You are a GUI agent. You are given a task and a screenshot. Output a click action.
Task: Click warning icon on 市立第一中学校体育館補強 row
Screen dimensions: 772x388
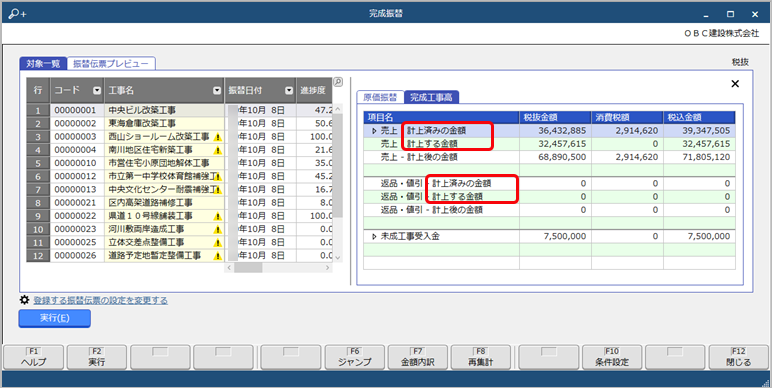218,177
